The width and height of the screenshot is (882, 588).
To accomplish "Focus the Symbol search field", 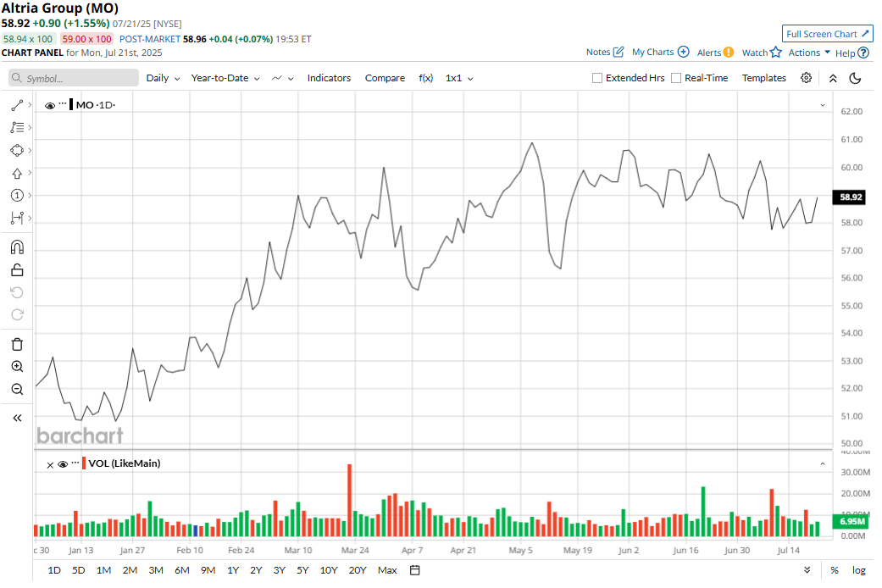I will [74, 78].
